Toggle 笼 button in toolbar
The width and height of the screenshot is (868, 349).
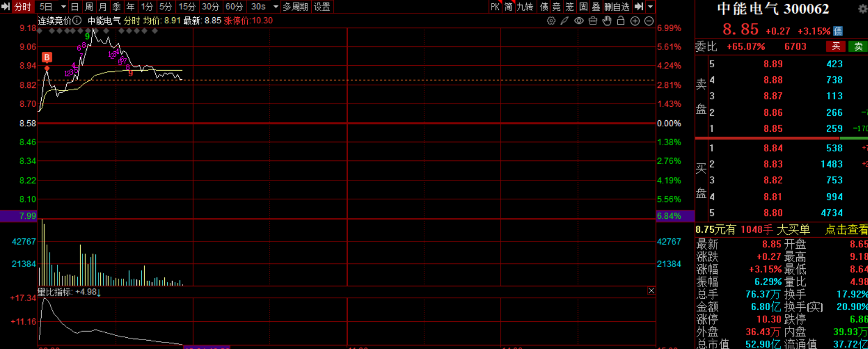click(x=570, y=7)
